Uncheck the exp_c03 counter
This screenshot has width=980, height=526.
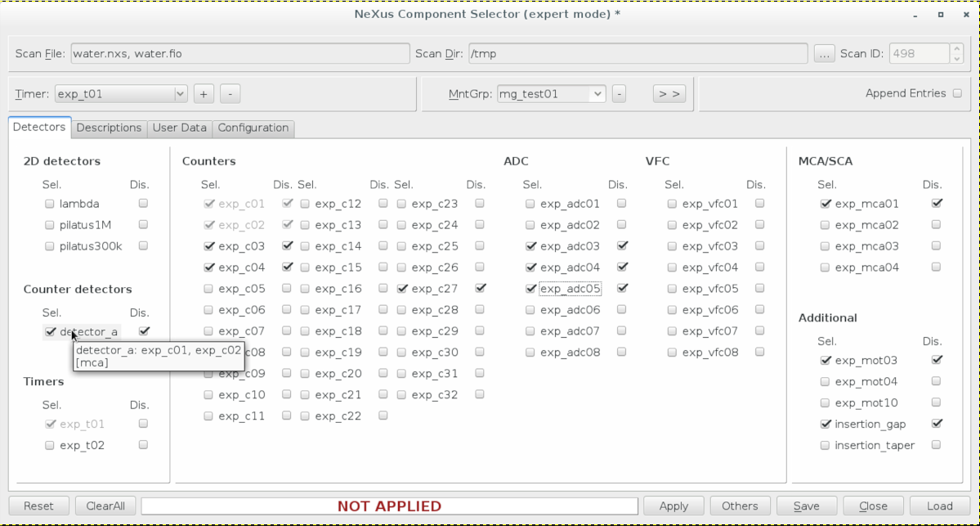point(209,246)
